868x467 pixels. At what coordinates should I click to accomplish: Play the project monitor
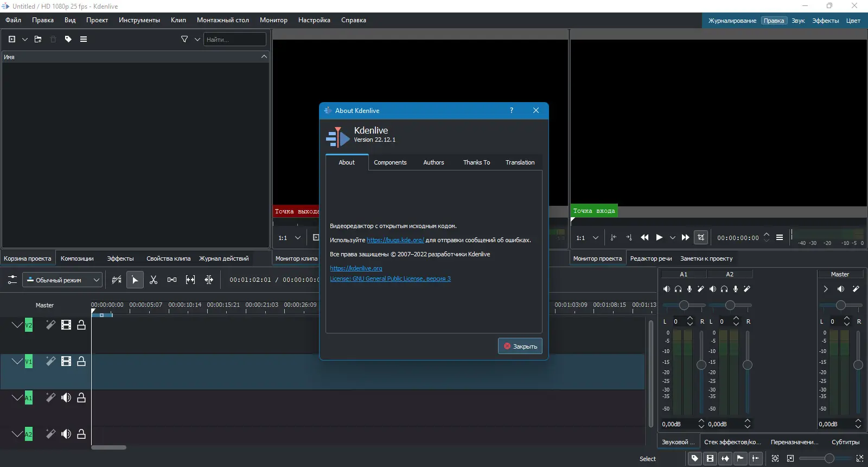point(659,237)
